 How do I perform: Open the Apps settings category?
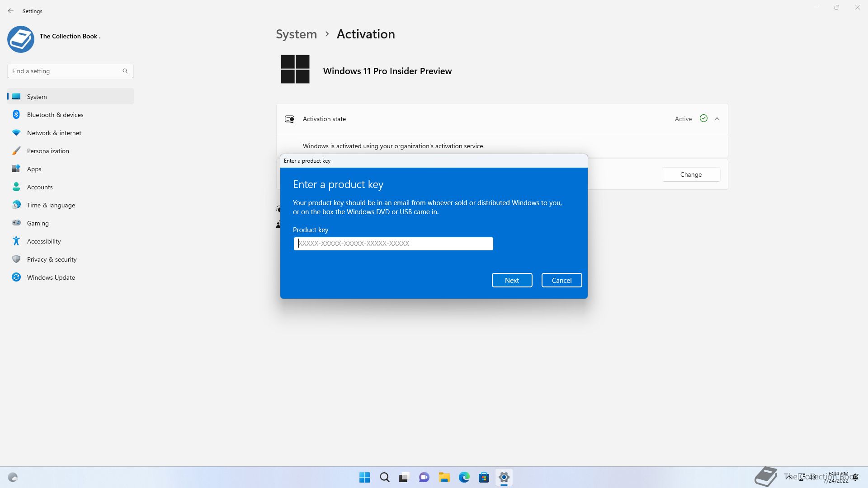point(34,169)
